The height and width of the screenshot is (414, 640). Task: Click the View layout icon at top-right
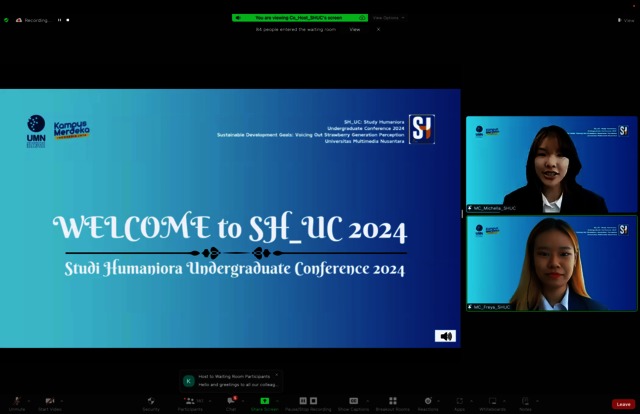(619, 20)
